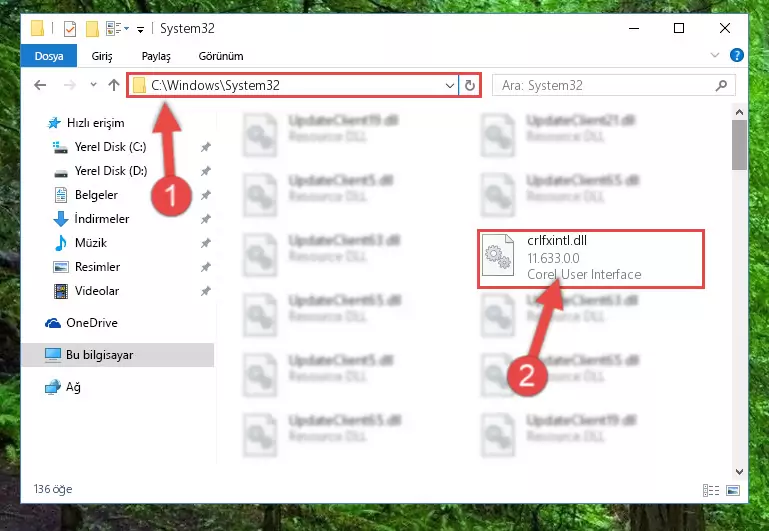Click the System32 window folder icon in title bar
The width and height of the screenshot is (769, 531).
37,28
